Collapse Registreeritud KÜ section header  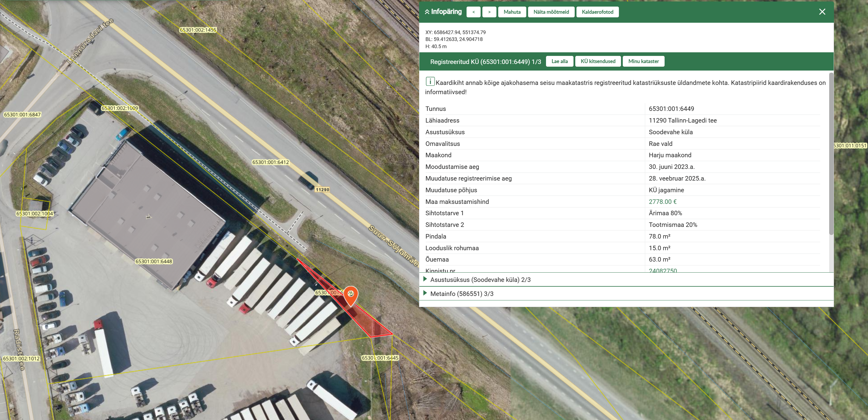pos(485,62)
